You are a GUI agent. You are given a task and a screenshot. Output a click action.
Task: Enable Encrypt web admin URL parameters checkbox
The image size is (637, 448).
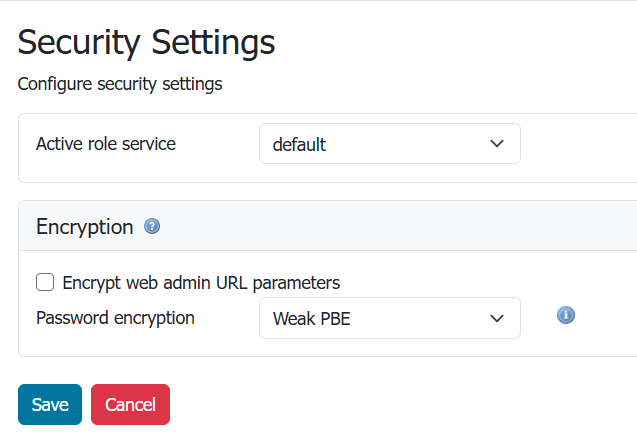45,283
